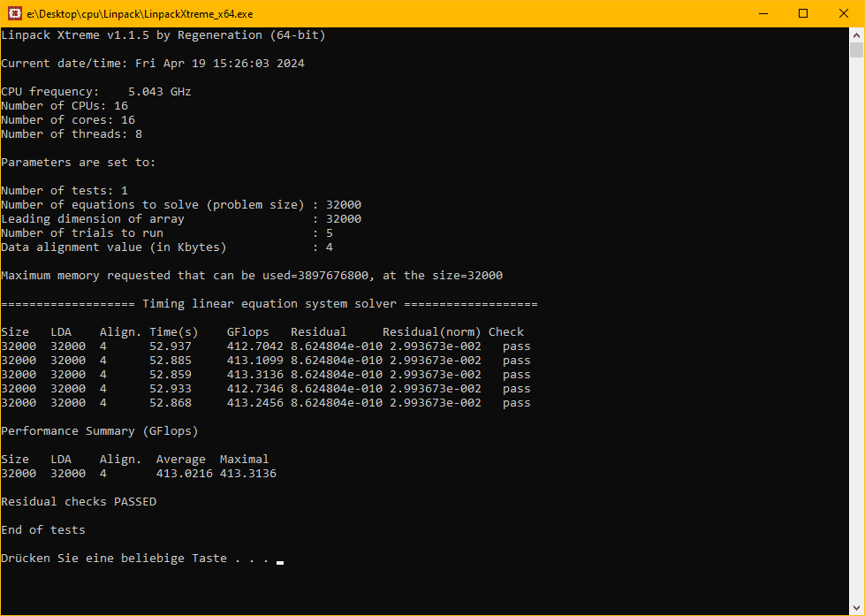Click 'Linpack Xtreme v1.1.5 by Regeneration' line
Screen dimensions: 865x616
163,35
